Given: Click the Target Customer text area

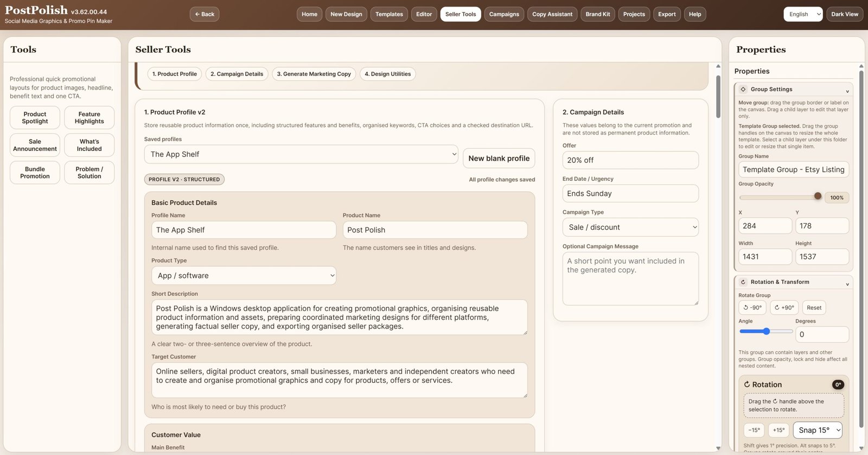Looking at the screenshot, I should [x=340, y=380].
